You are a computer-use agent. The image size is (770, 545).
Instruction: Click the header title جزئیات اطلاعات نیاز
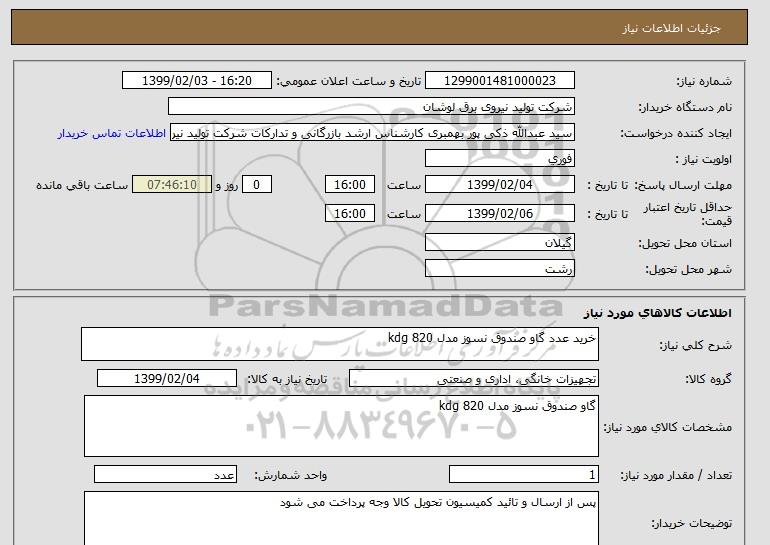click(671, 28)
